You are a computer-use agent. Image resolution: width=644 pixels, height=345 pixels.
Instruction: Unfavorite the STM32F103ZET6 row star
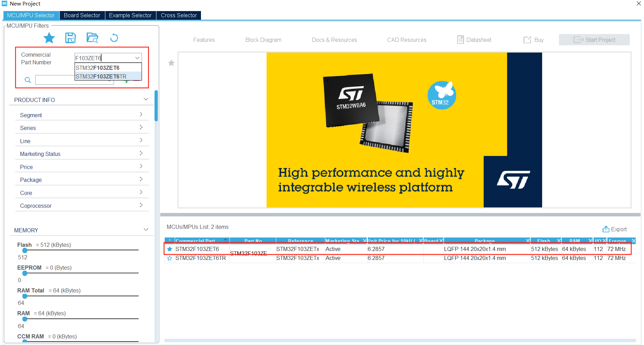pyautogui.click(x=170, y=249)
